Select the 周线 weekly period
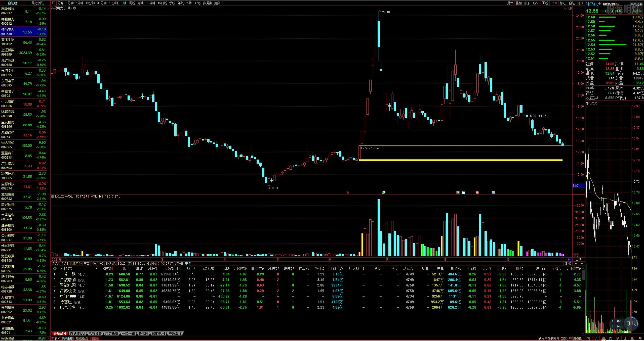 coord(132,3)
